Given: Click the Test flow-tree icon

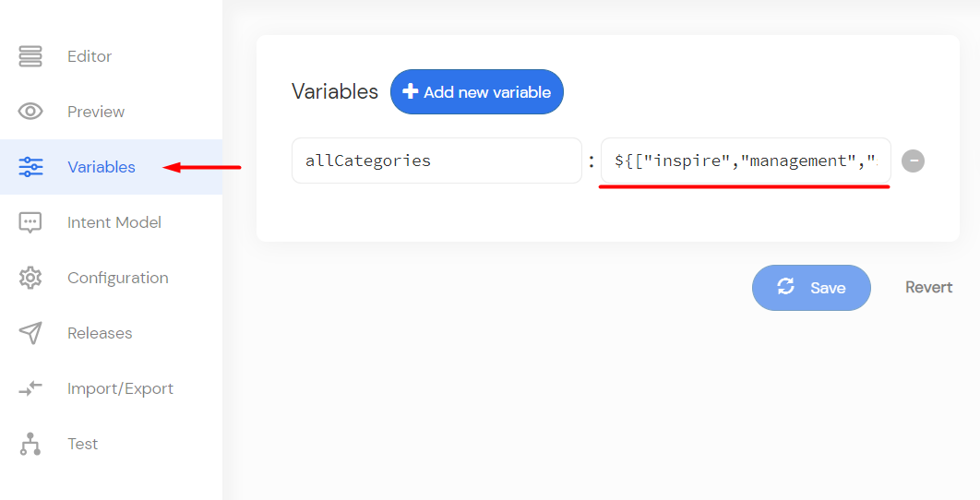Looking at the screenshot, I should 30,444.
